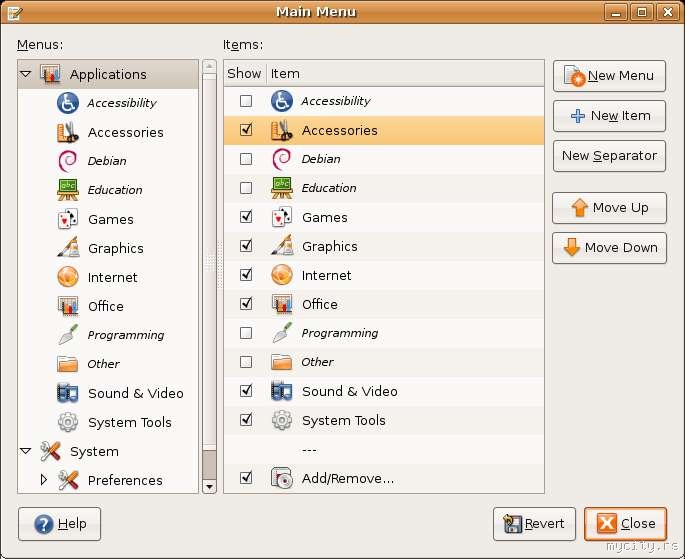Viewport: 685px width, 559px height.
Task: Collapse the Applications menu tree
Action: [26, 74]
